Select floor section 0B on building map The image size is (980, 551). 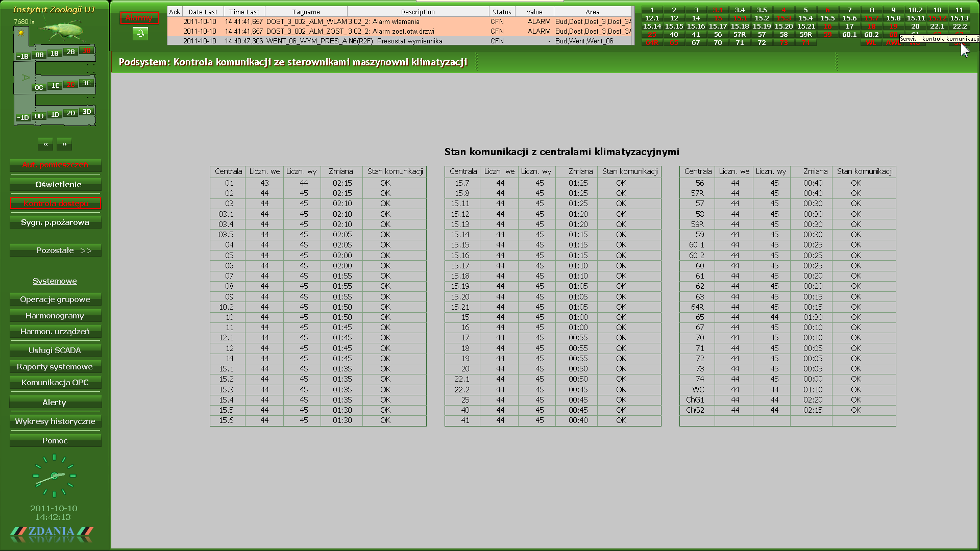[39, 55]
